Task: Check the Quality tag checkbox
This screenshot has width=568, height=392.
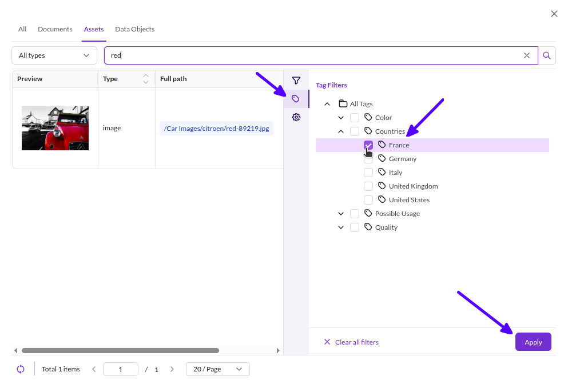Action: pos(354,227)
